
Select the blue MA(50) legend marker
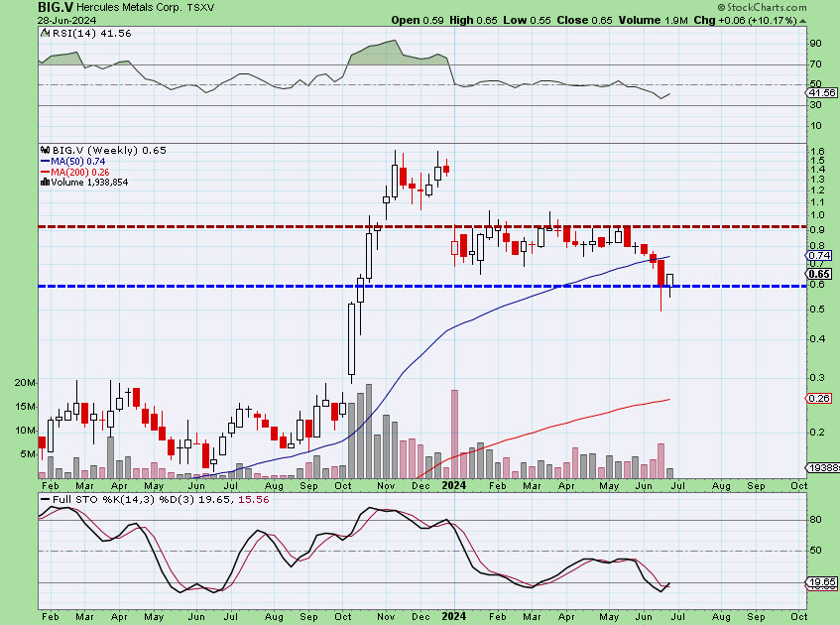point(45,161)
